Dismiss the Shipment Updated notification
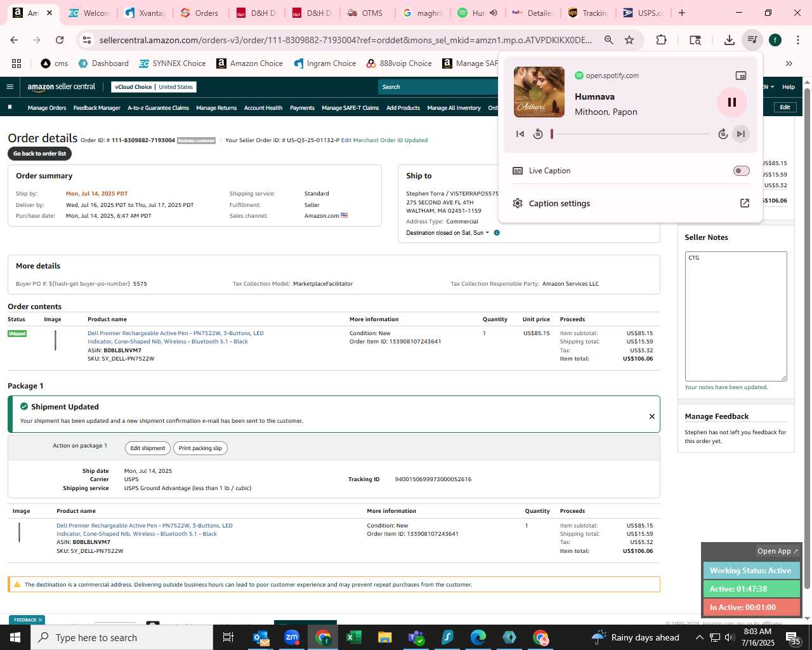 652,416
